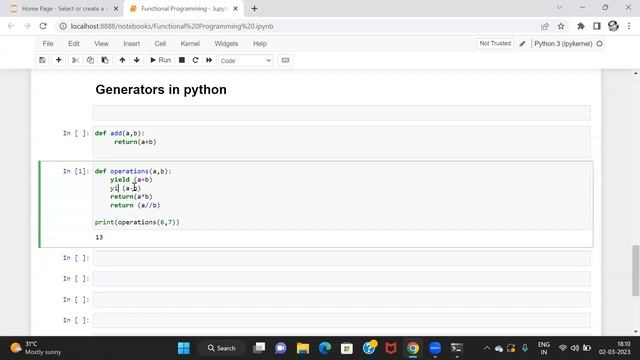Open the command palette keyboard icon

(x=285, y=60)
